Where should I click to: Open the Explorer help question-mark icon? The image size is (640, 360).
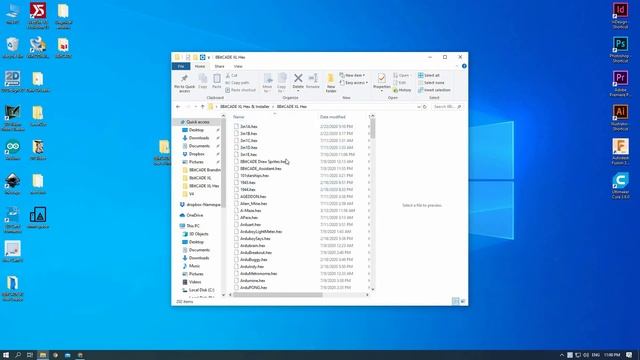click(x=464, y=66)
